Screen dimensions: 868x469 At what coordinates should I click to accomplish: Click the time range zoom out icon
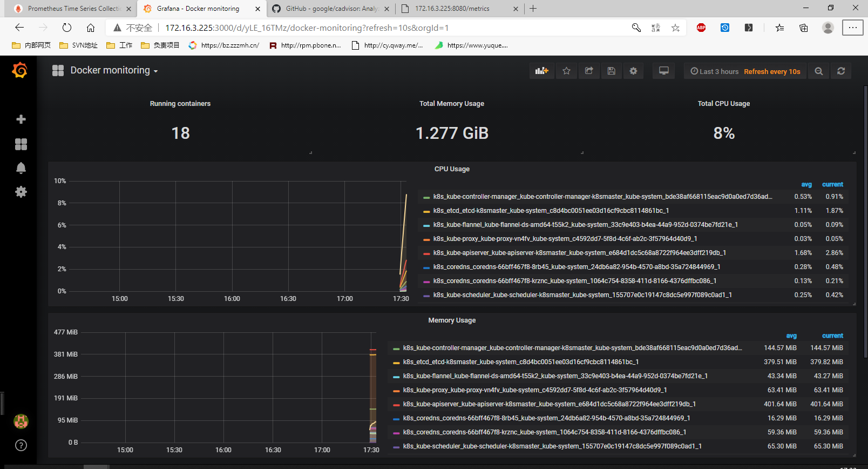click(819, 71)
